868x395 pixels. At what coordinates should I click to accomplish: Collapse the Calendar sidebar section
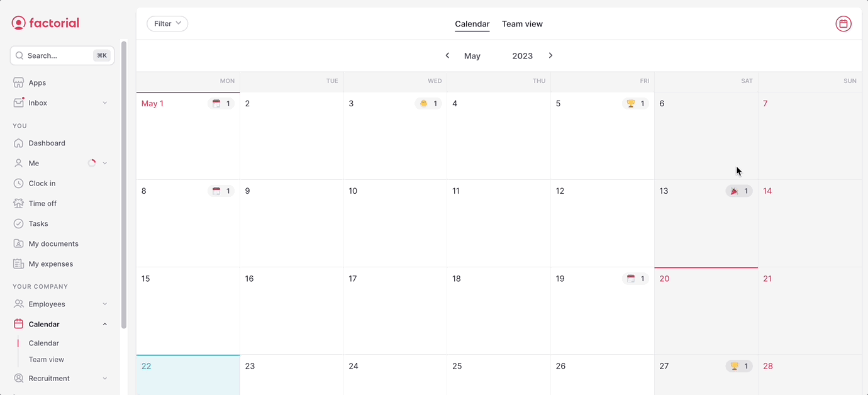104,324
